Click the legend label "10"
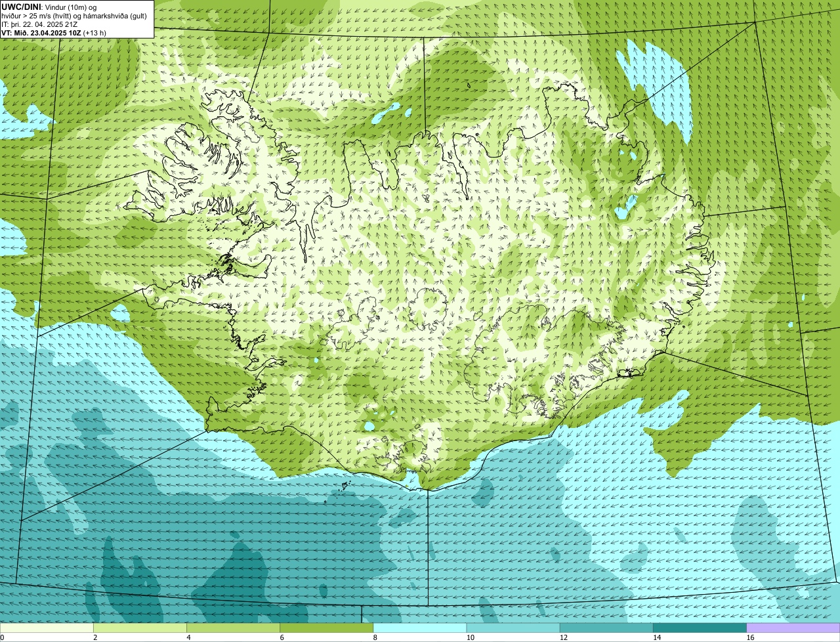Viewport: 840px width, 642px height. coord(471,637)
